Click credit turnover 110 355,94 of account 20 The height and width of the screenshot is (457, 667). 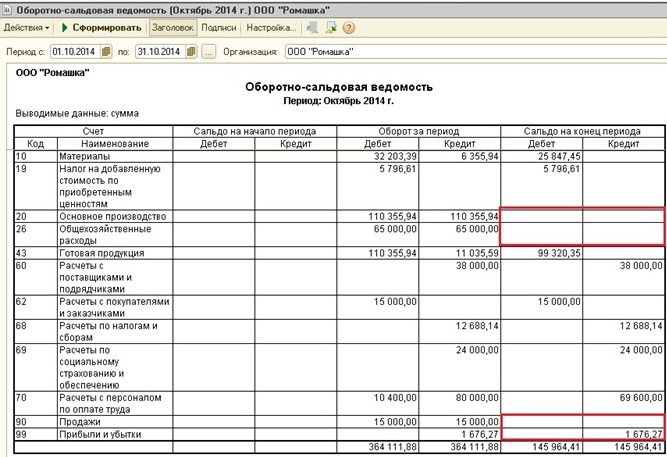tap(474, 216)
